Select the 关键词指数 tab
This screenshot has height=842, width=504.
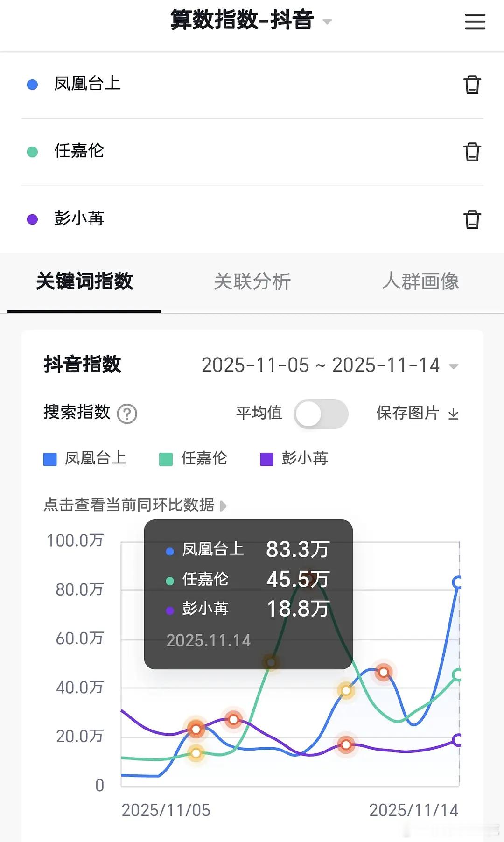(84, 281)
